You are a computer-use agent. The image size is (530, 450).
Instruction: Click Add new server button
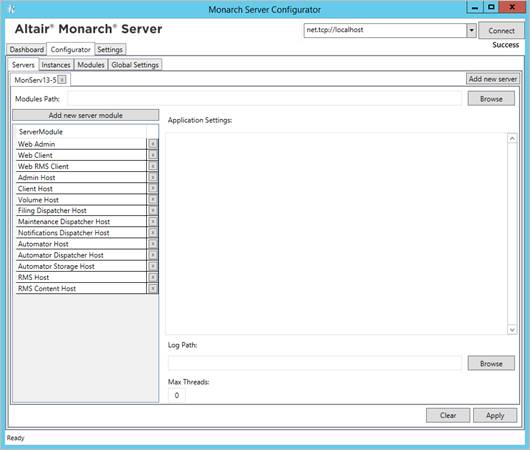[x=493, y=79]
